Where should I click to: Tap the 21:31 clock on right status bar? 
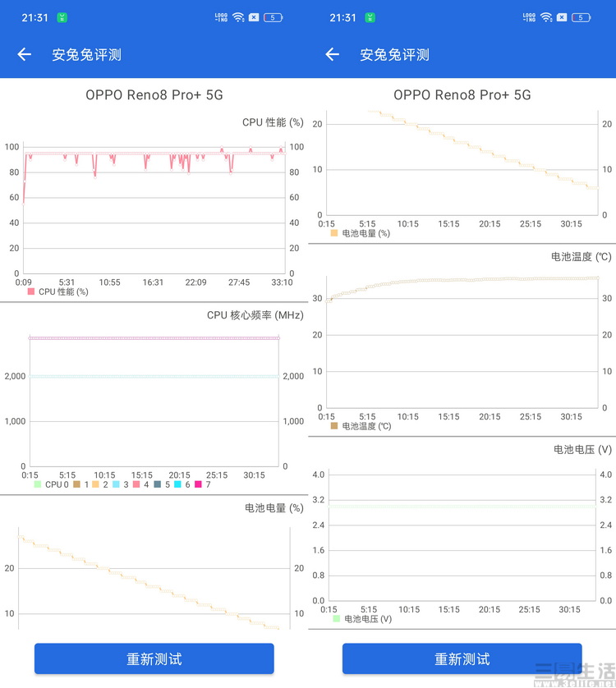(342, 17)
